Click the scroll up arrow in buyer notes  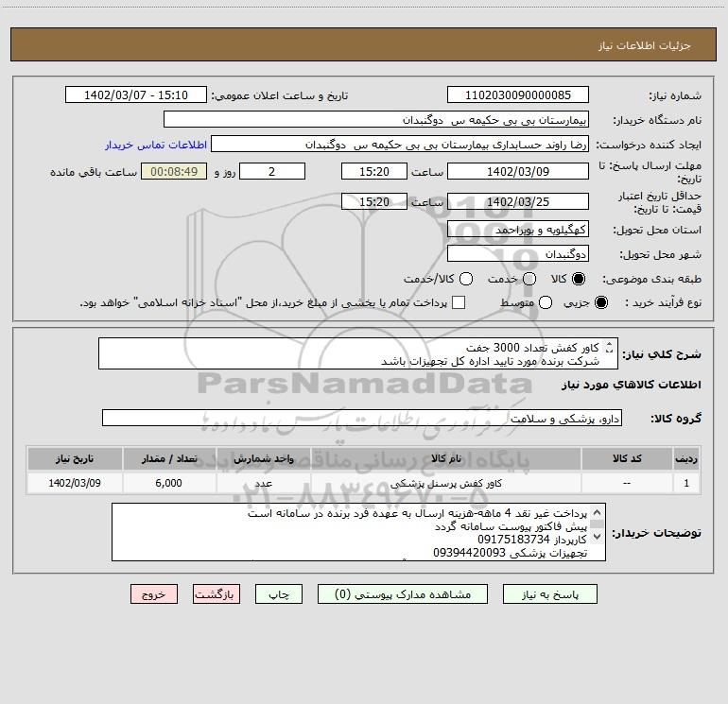point(598,513)
